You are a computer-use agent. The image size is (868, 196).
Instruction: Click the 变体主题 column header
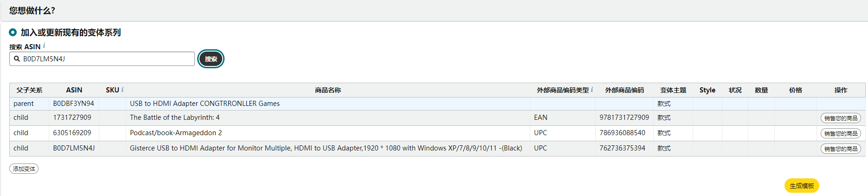(x=673, y=90)
